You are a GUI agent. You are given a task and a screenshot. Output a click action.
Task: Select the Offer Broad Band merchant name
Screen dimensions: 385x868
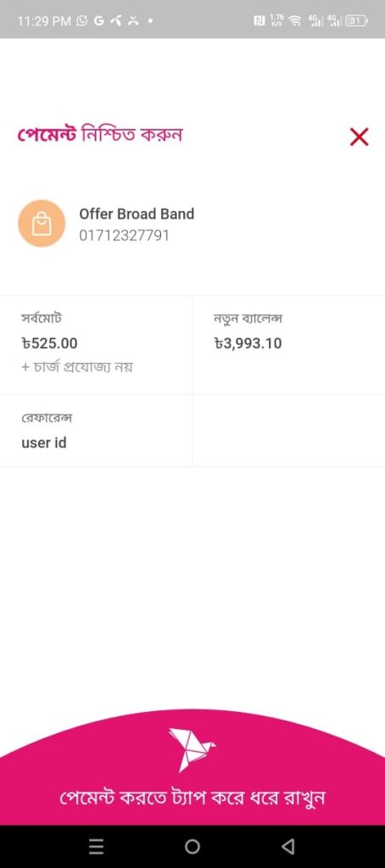[137, 214]
